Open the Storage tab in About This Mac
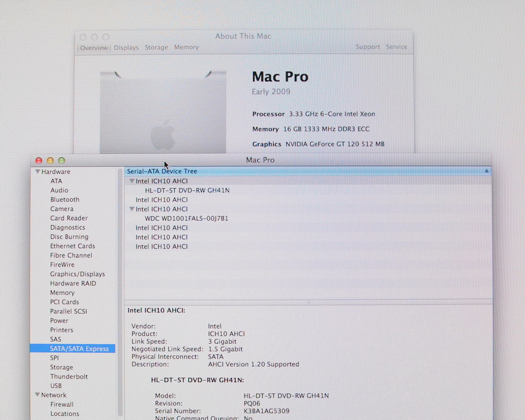 (x=156, y=48)
